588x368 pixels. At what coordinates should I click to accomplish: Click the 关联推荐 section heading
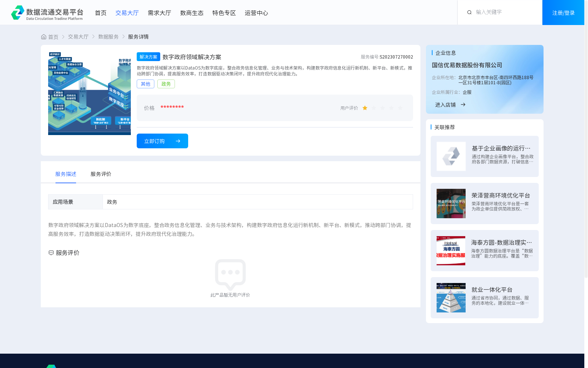[445, 127]
